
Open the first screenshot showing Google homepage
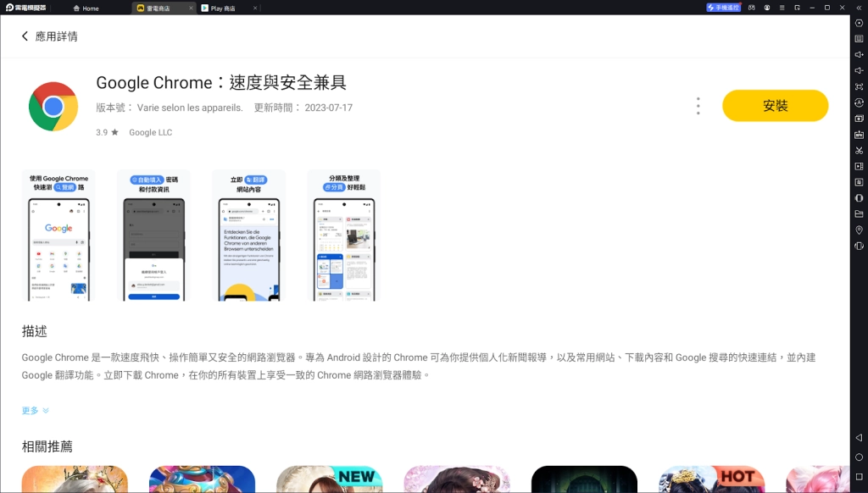pyautogui.click(x=58, y=235)
